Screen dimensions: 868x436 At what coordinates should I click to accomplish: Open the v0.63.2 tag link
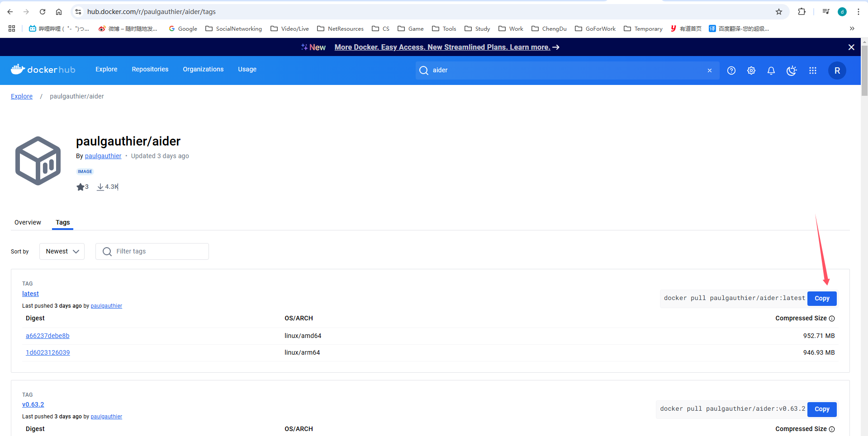tap(33, 404)
